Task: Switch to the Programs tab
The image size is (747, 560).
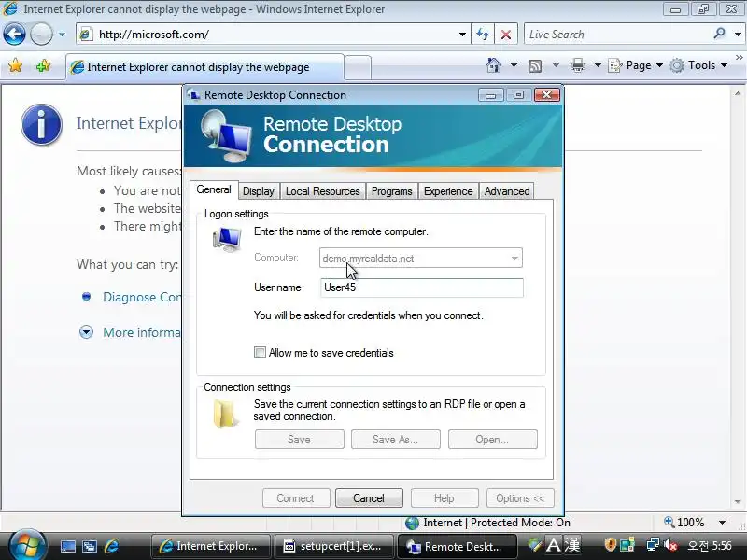Action: click(x=391, y=191)
